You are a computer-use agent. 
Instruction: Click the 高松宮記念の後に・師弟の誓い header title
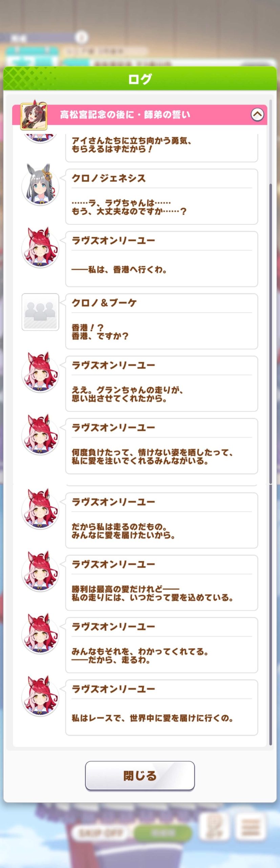click(x=125, y=115)
